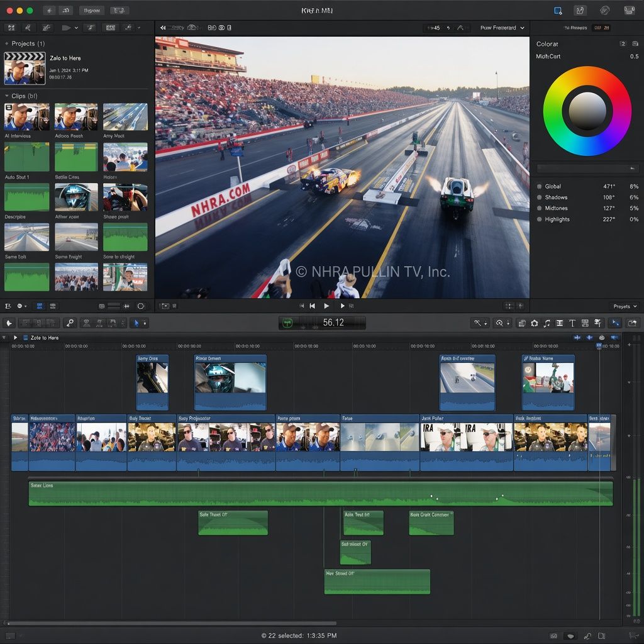The height and width of the screenshot is (644, 644).
Task: Select the Midtones color radio dot
Action: pyautogui.click(x=539, y=208)
